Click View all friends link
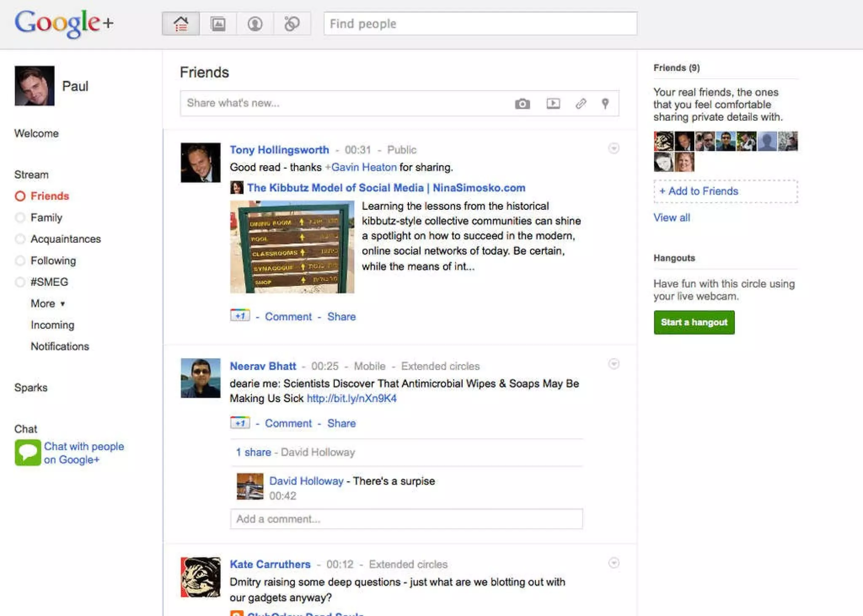Screen dimensions: 863x616 point(672,218)
